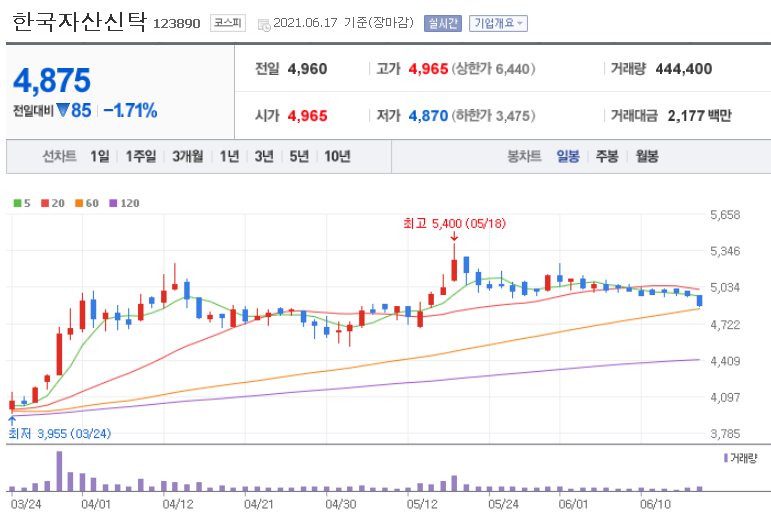
Task: Switch to the 일봉 candlestick chart
Action: coord(568,156)
